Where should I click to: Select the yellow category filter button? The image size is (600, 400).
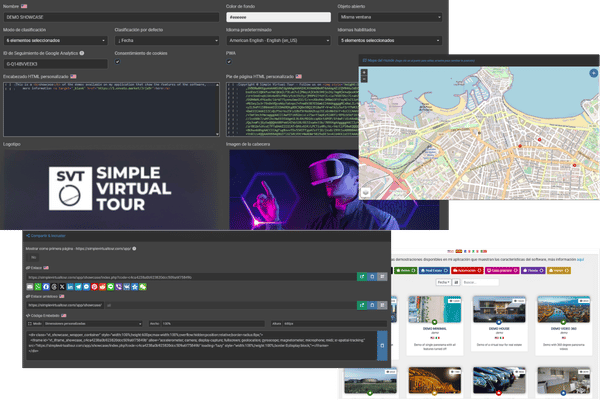[x=559, y=270]
